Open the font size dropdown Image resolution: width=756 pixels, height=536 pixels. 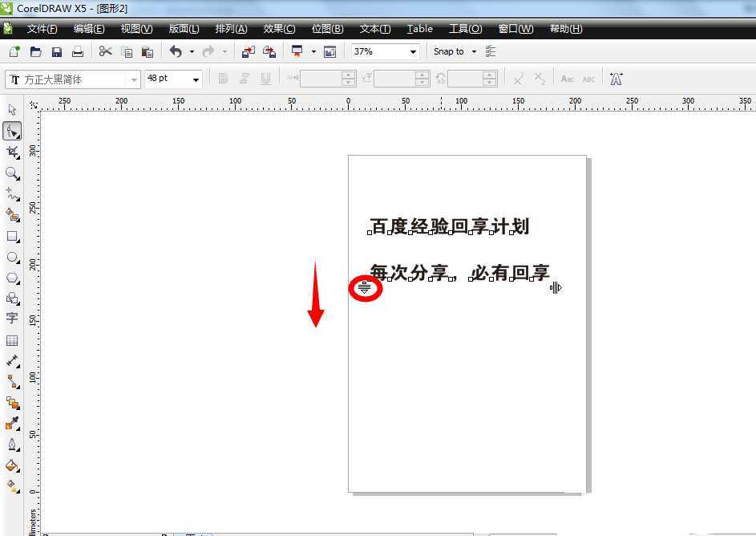pos(195,78)
